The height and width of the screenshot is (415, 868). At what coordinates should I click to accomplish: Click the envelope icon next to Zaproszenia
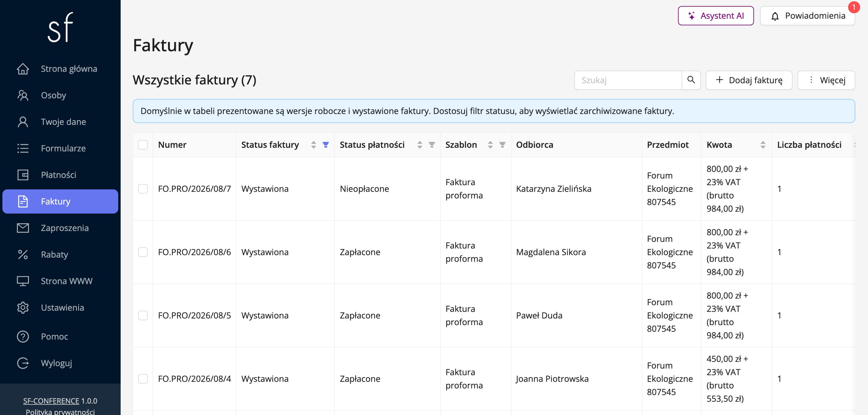pyautogui.click(x=23, y=228)
